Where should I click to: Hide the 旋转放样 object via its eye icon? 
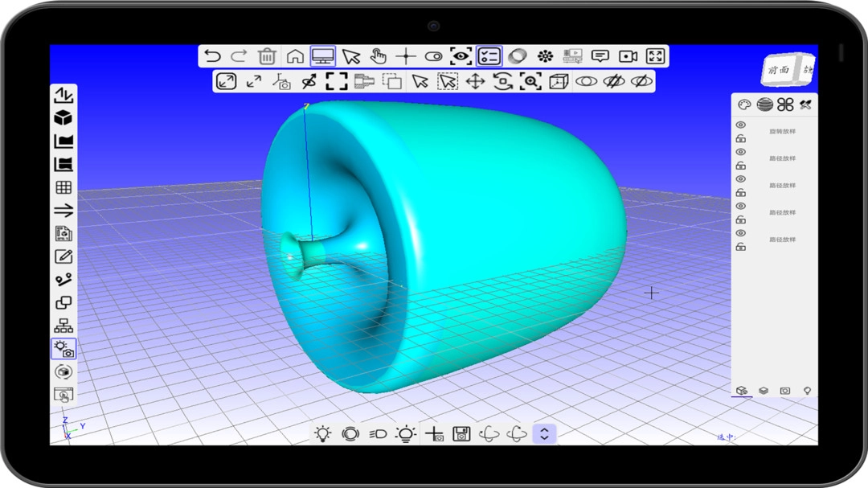(741, 125)
